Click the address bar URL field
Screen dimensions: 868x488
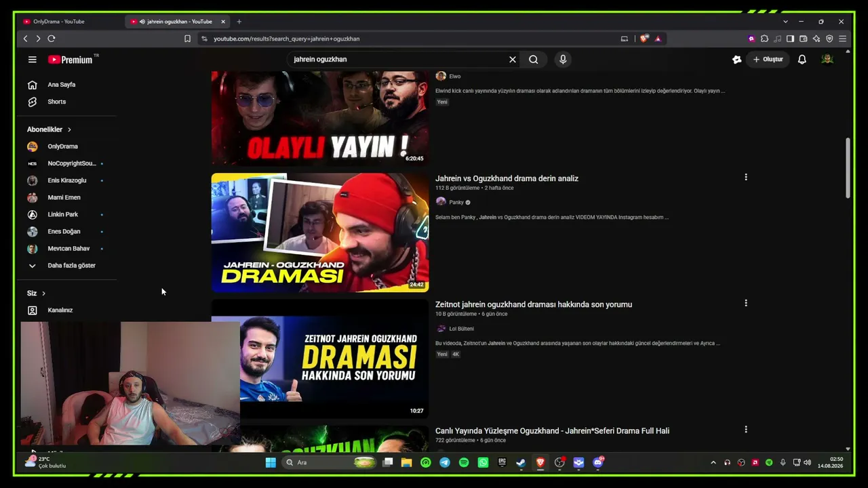pyautogui.click(x=407, y=39)
